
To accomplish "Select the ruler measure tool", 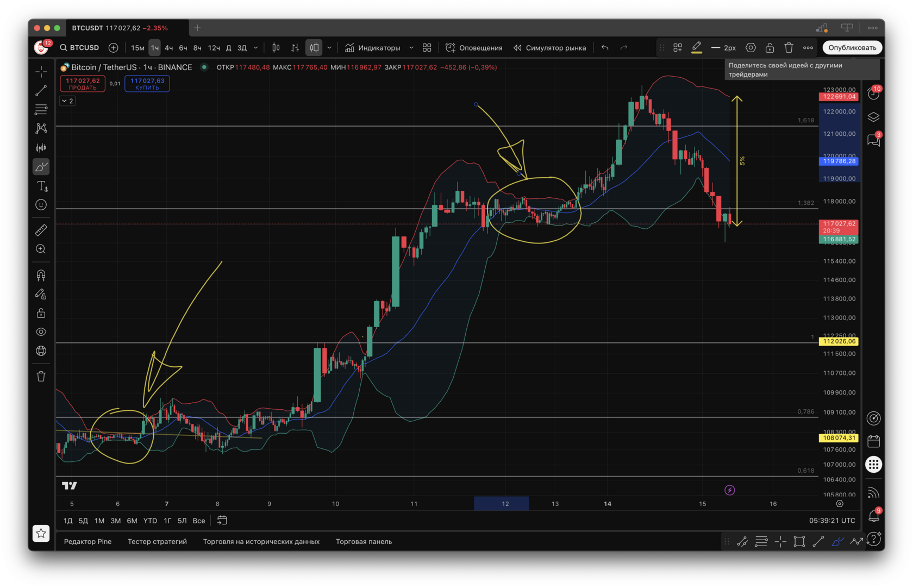I will [x=41, y=230].
